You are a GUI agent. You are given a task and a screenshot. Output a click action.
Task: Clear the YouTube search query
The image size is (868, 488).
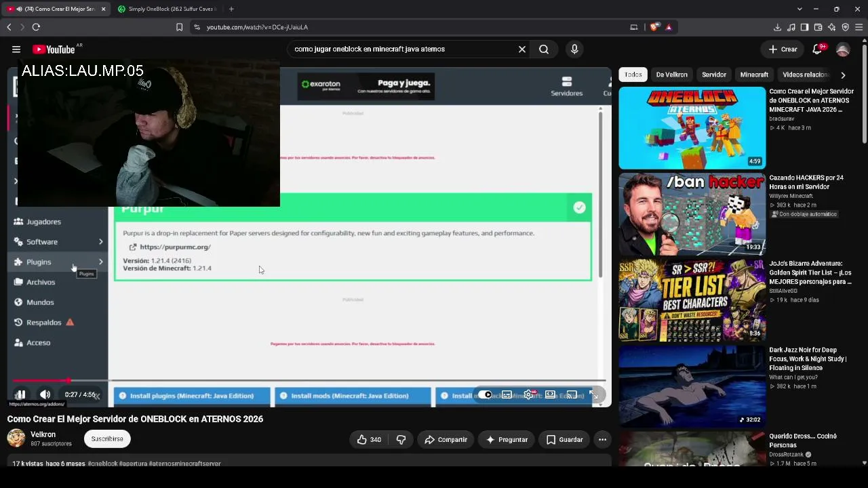(522, 49)
